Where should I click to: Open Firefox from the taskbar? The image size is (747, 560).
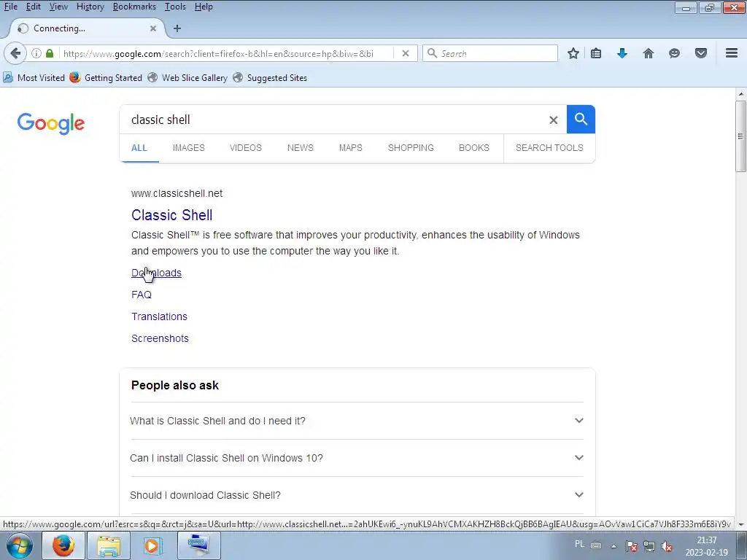pyautogui.click(x=63, y=545)
